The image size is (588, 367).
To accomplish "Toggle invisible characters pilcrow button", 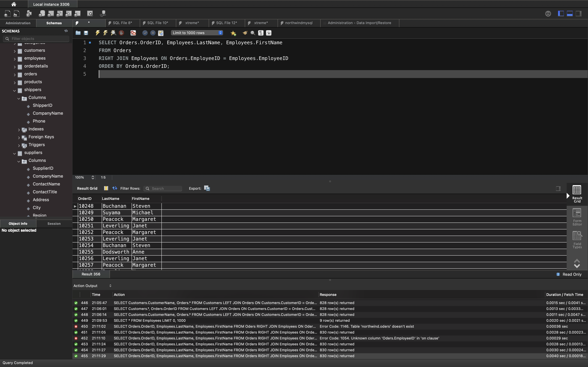I will pyautogui.click(x=261, y=33).
